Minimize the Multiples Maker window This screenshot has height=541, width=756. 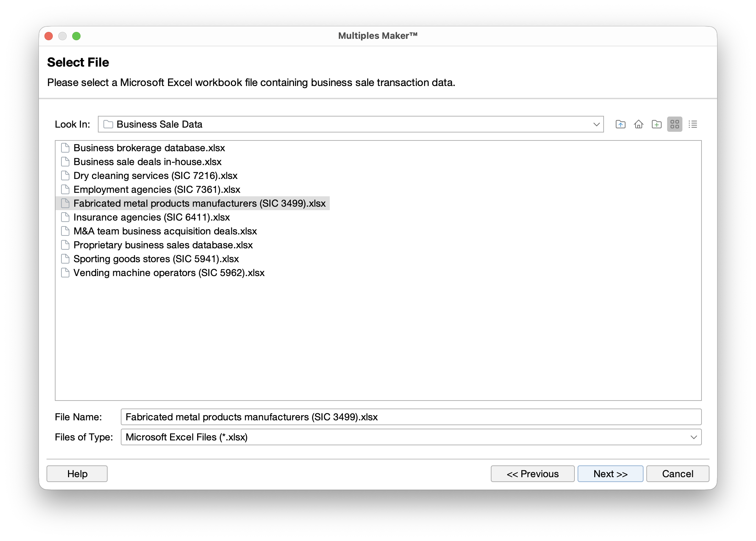tap(63, 36)
